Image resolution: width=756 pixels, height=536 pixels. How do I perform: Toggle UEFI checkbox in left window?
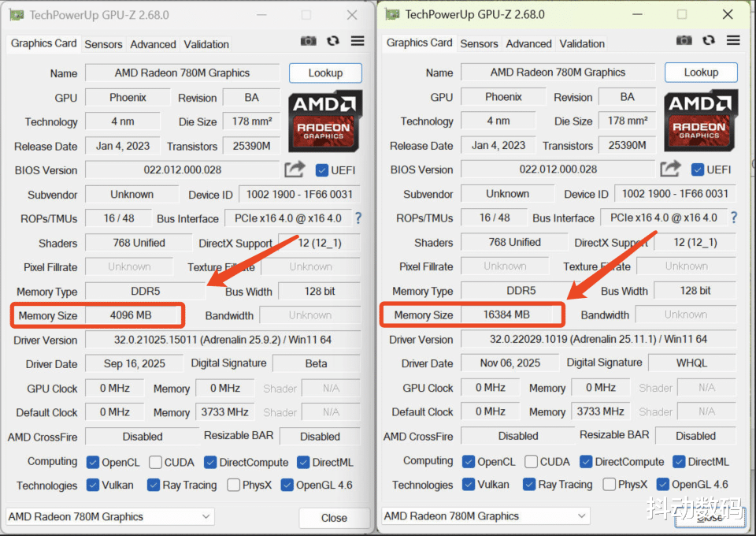(x=321, y=170)
